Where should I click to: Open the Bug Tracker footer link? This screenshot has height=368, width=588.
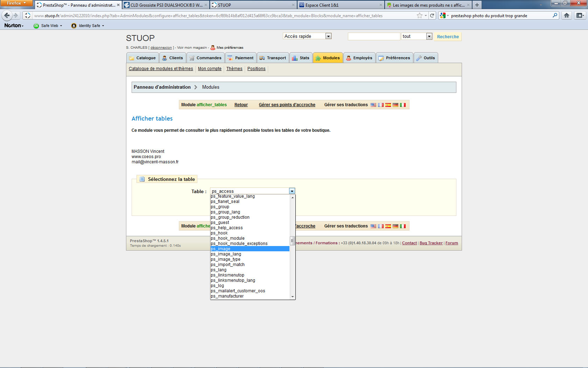(x=431, y=243)
